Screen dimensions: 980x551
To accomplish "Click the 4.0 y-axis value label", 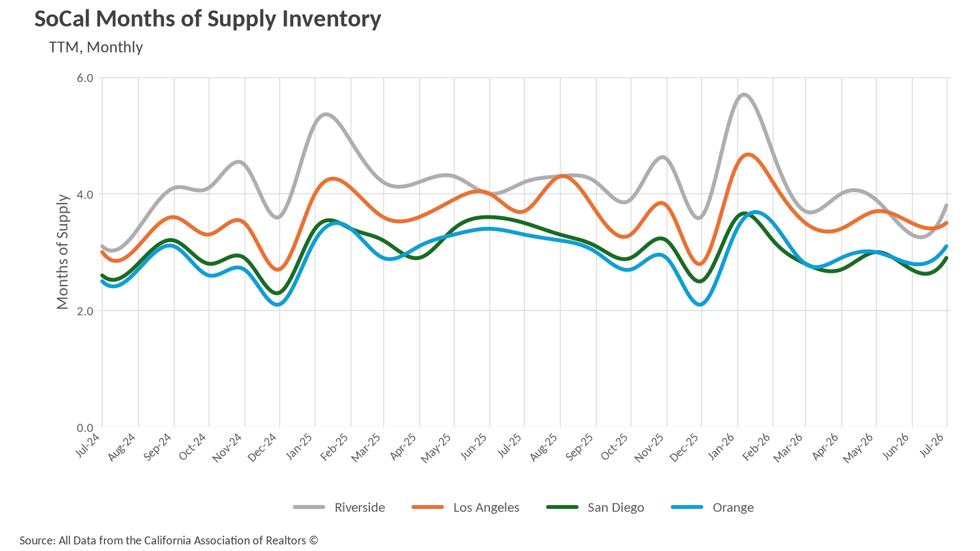I will [x=85, y=194].
